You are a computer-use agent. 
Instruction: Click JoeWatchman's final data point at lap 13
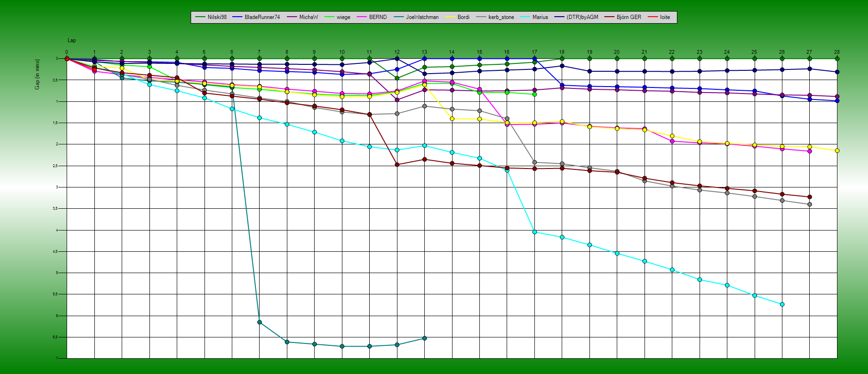click(425, 338)
